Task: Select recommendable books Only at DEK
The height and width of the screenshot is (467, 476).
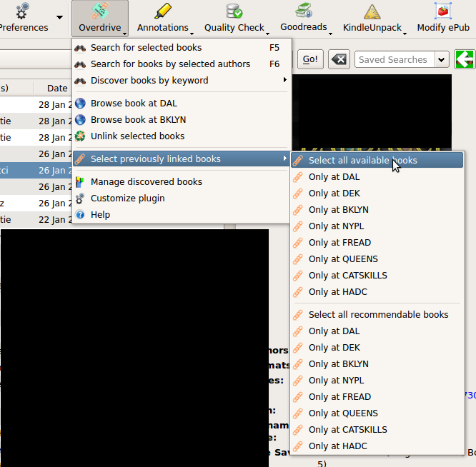Action: click(377, 348)
